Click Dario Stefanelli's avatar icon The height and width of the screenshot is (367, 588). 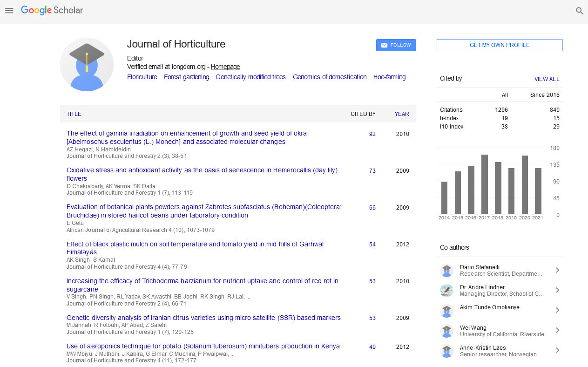pyautogui.click(x=447, y=271)
